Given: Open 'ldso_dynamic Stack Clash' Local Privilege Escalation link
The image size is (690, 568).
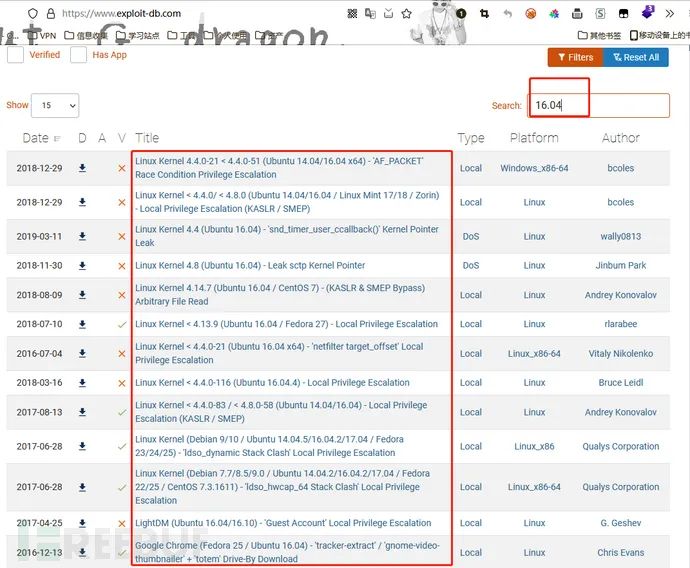Looking at the screenshot, I should (269, 446).
